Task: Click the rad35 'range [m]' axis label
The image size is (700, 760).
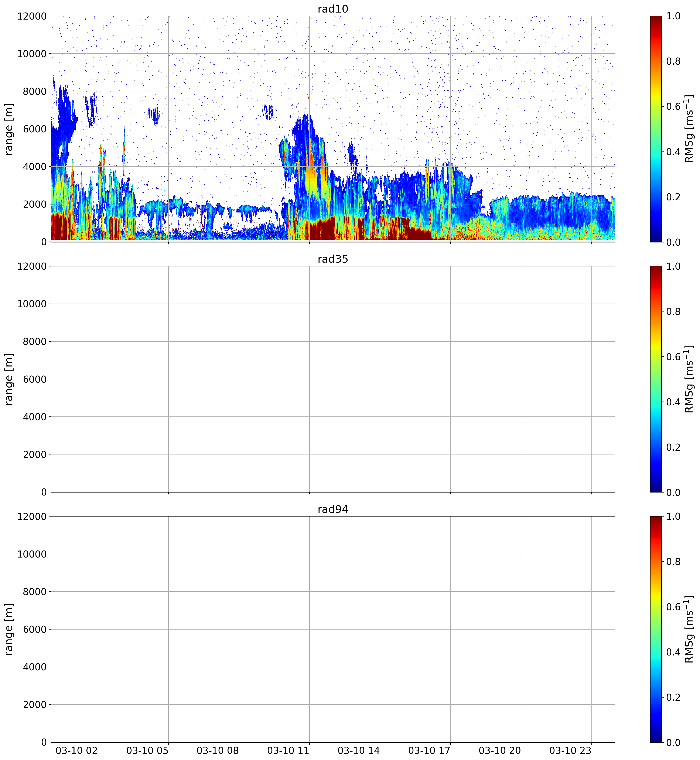Action: 9,379
